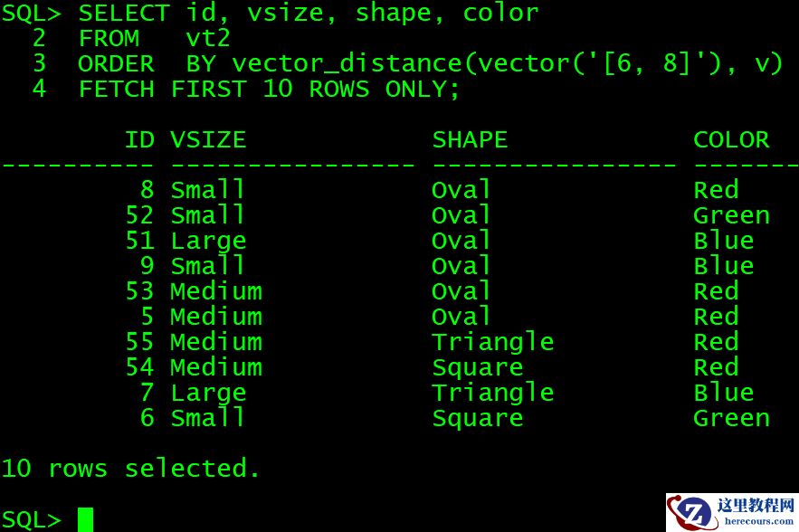Select the VSIZE column header

click(x=208, y=140)
